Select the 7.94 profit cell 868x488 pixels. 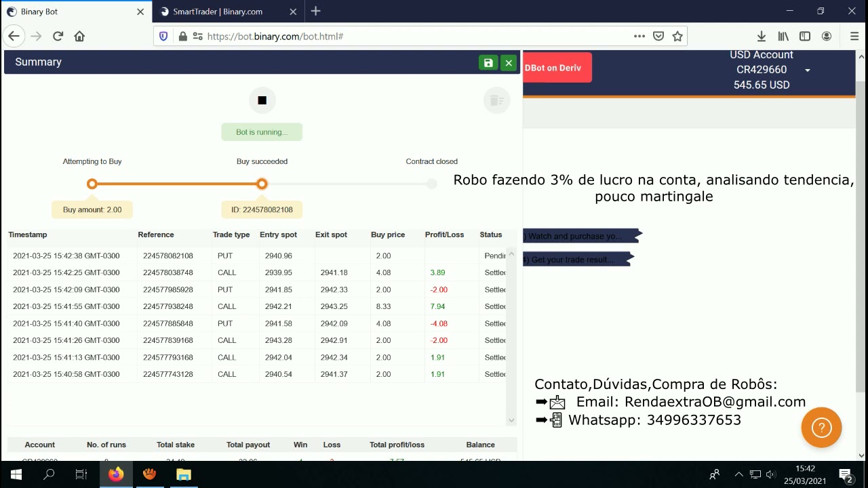click(x=437, y=306)
